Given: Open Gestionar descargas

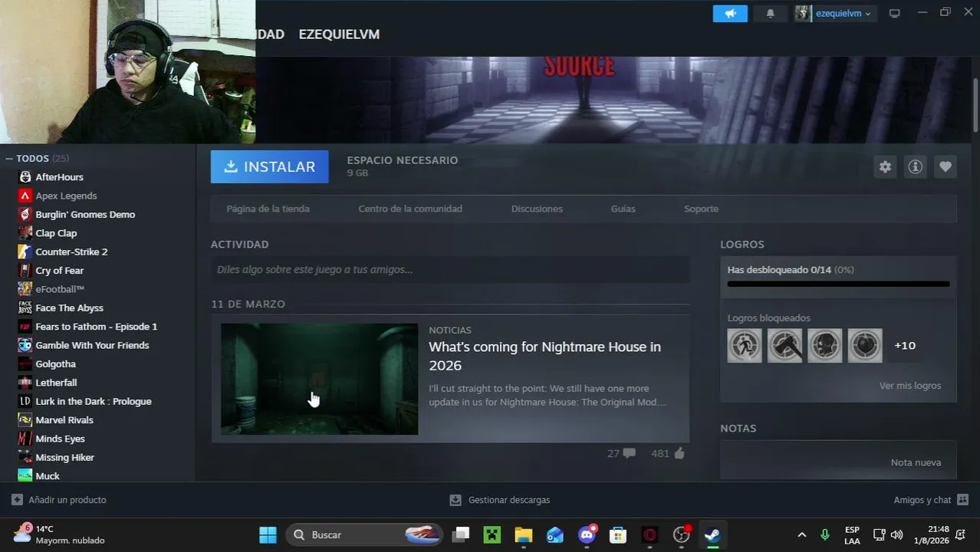Looking at the screenshot, I should click(499, 500).
